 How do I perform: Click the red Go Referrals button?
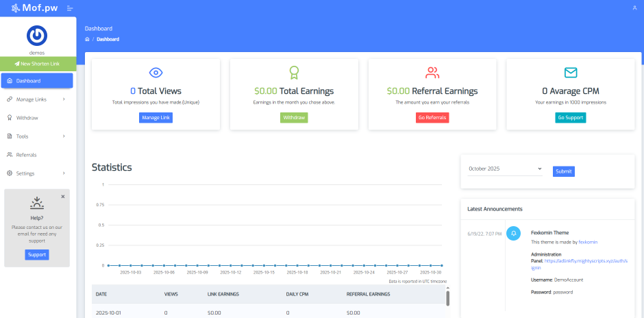pos(432,118)
